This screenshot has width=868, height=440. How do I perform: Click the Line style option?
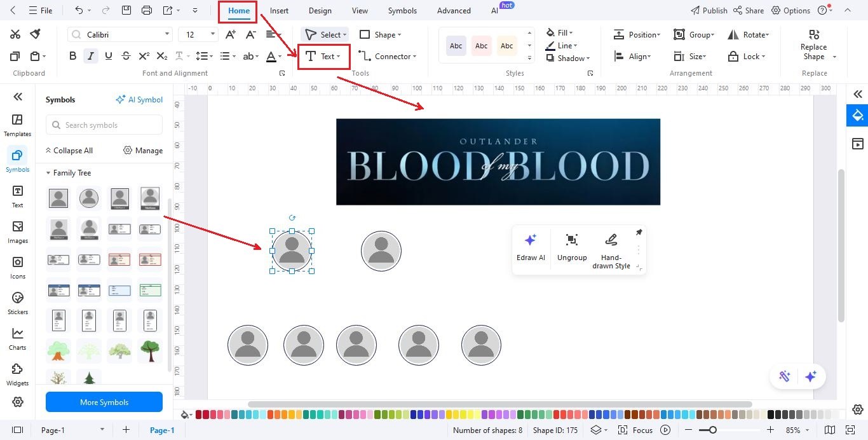561,45
